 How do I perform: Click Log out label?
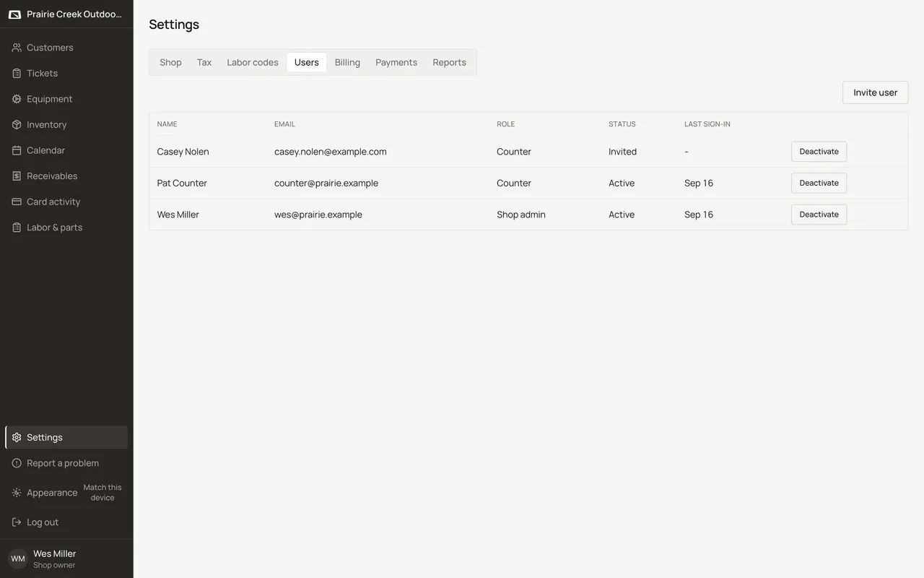tap(43, 522)
